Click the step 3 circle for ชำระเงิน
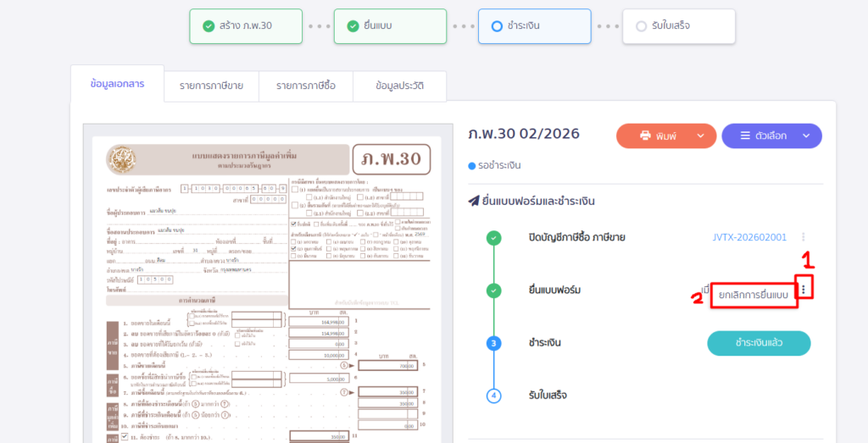The width and height of the screenshot is (868, 443). [x=494, y=343]
